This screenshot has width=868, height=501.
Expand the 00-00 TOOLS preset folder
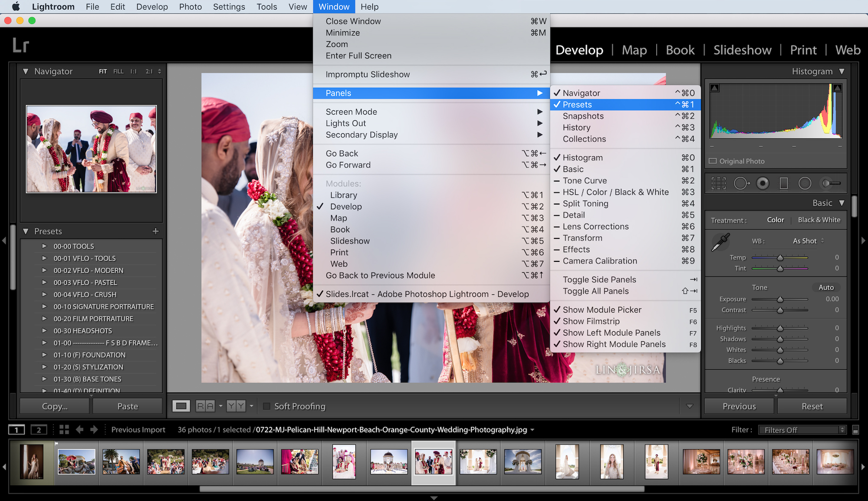coord(45,246)
